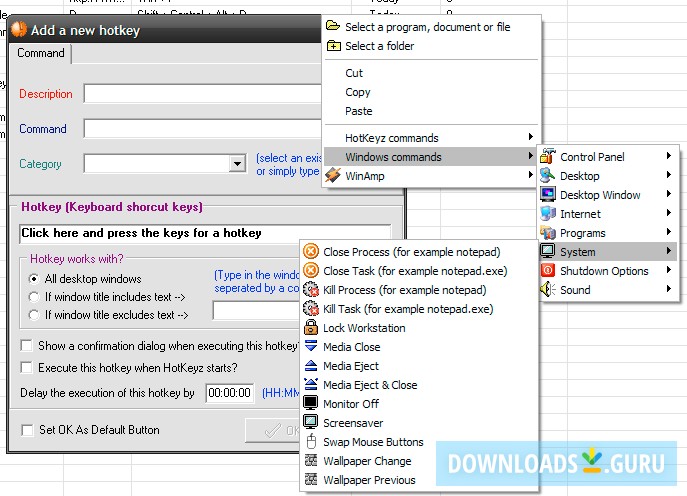Click the Media Close down-arrow icon
Image resolution: width=687 pixels, height=496 pixels.
coord(311,346)
